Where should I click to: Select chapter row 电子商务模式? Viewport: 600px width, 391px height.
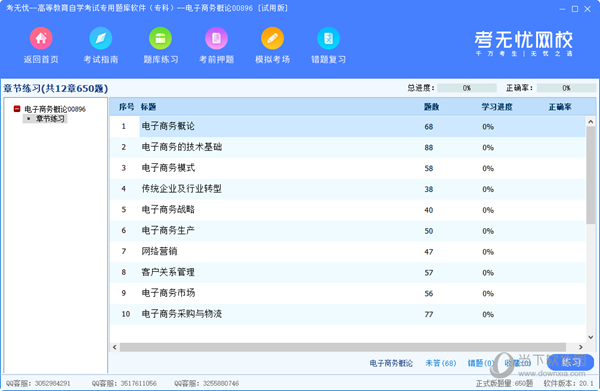tap(348, 168)
